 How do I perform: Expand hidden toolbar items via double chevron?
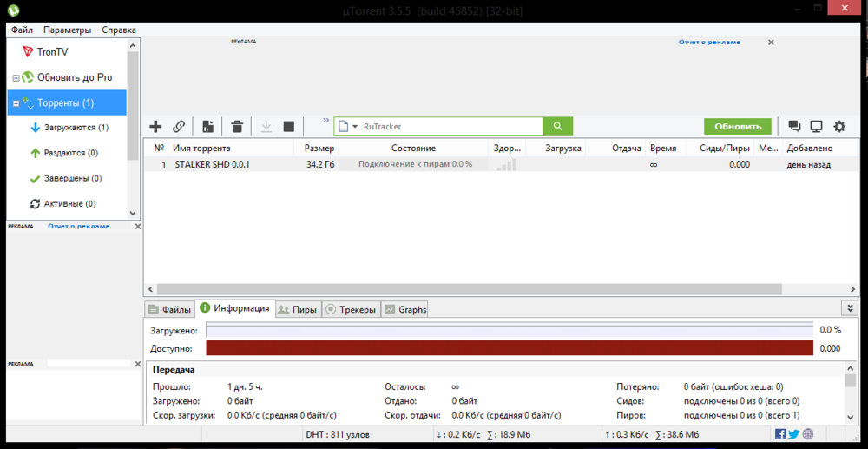[x=325, y=120]
